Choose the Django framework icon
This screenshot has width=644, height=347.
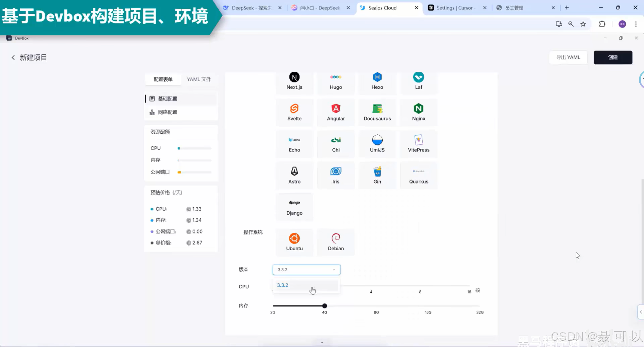coord(294,202)
